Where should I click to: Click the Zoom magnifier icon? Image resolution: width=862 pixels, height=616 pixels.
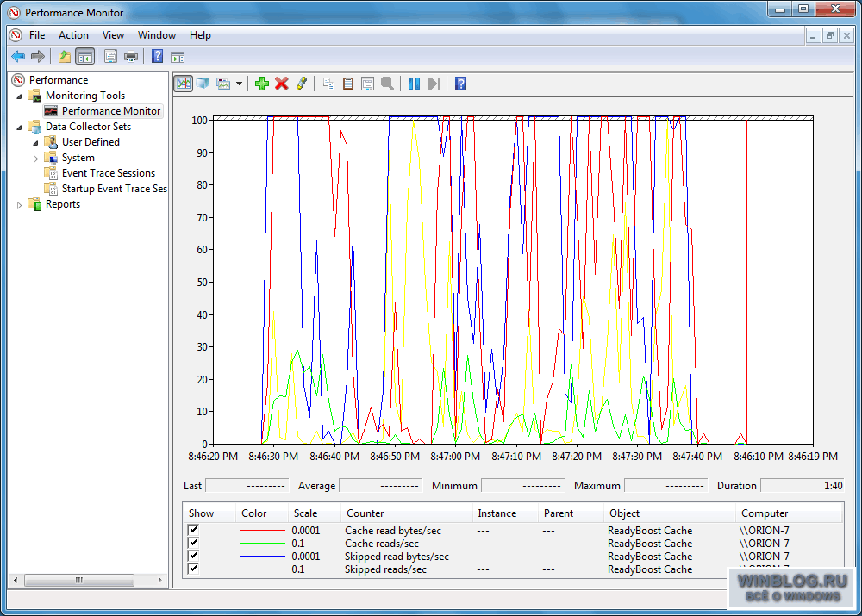click(x=387, y=84)
